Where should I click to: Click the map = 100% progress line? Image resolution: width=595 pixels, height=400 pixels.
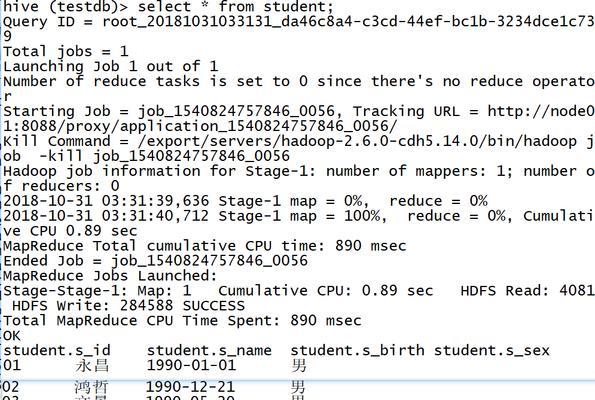[299, 216]
